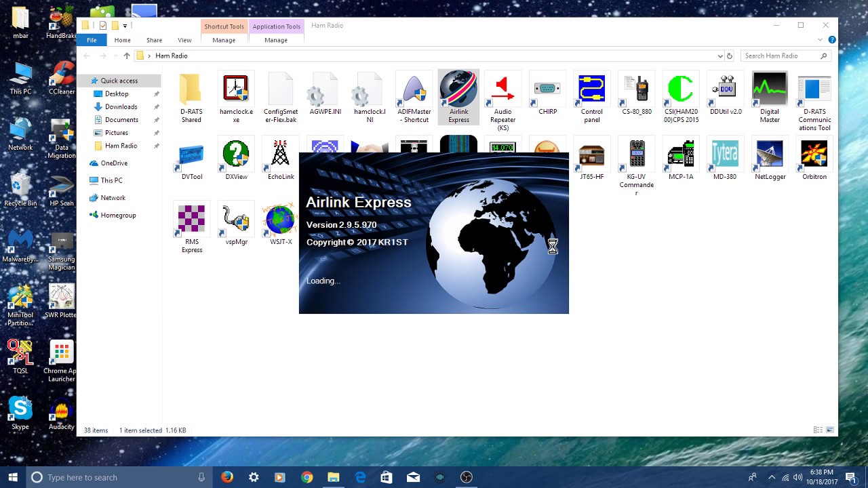
Task: Open Manage under Shortcut Tools
Action: click(x=224, y=40)
